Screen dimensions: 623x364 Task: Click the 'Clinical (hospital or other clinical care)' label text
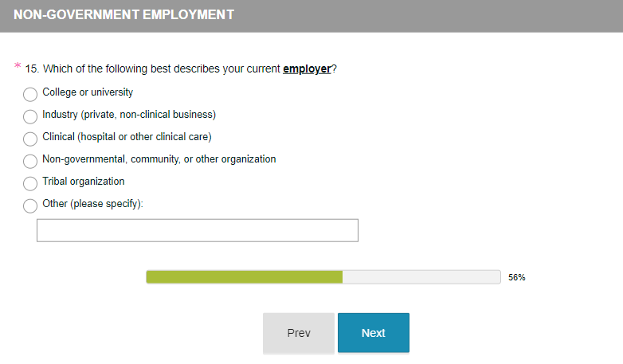point(127,137)
